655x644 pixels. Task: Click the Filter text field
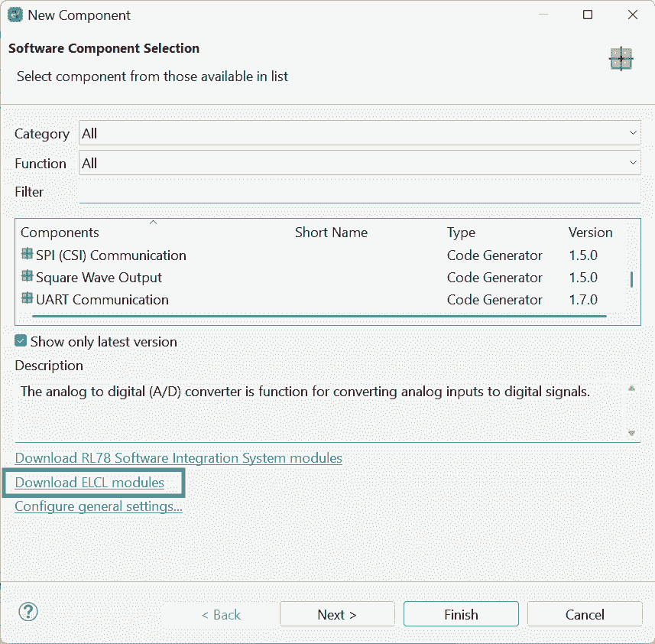[x=359, y=192]
